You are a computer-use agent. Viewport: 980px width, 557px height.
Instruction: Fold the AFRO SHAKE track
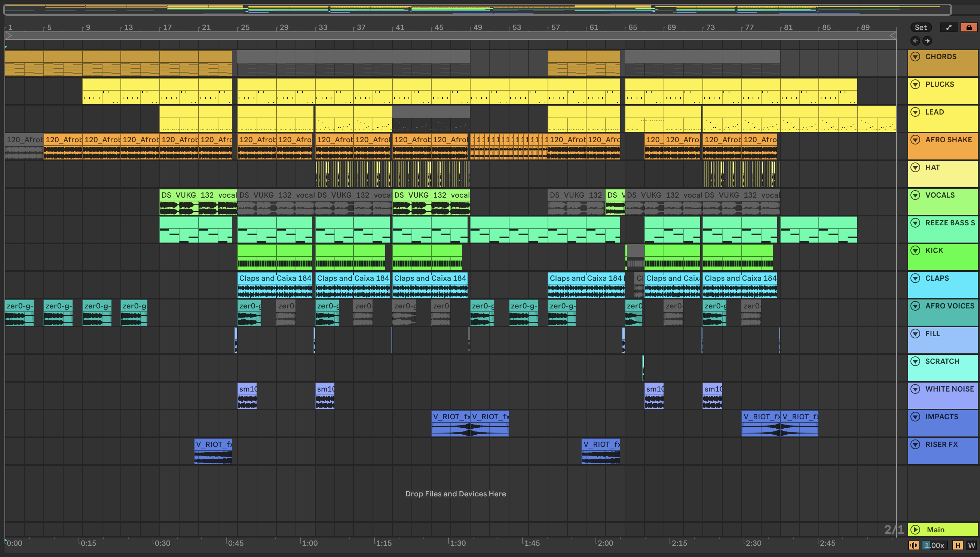915,140
